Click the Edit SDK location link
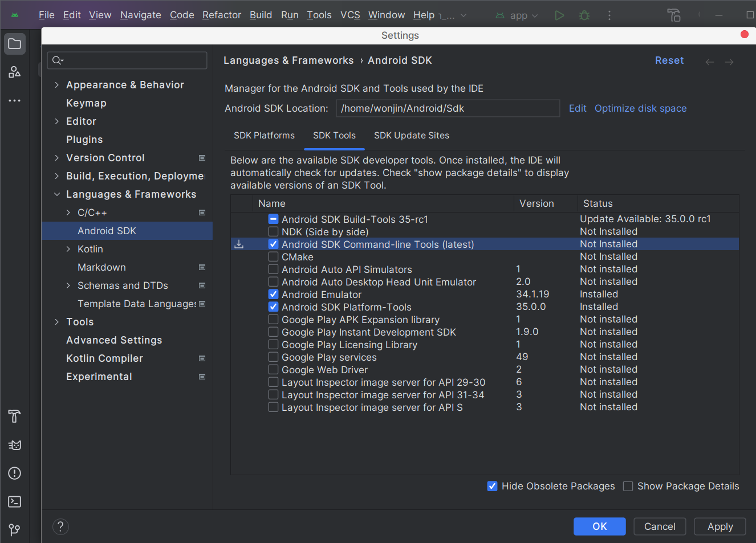 click(x=578, y=108)
